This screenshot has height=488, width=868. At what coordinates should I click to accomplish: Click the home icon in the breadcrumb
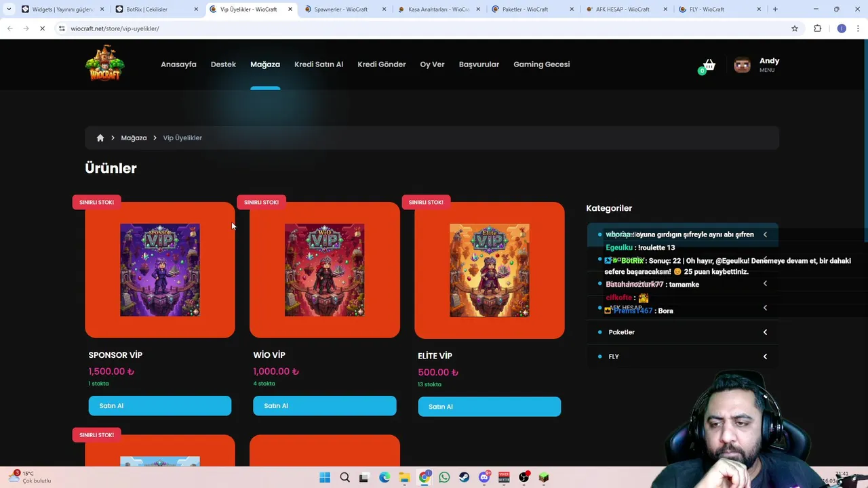coord(100,138)
